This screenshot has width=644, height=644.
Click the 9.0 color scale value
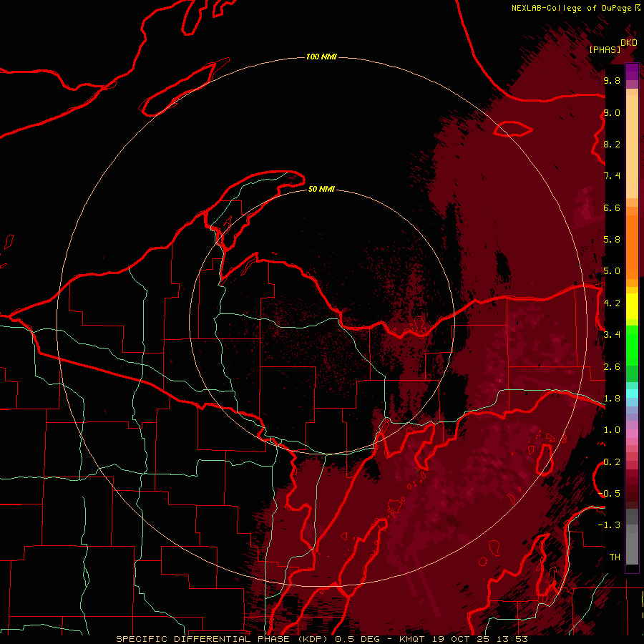click(612, 112)
